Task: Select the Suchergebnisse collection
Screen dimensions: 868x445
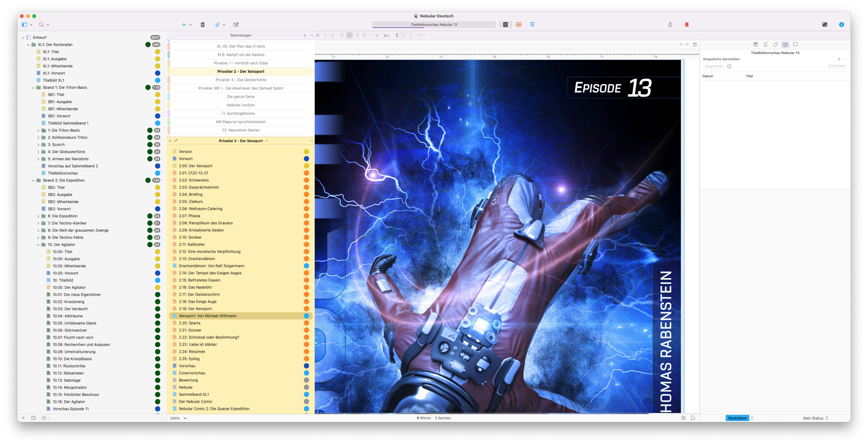Action: 240,114
